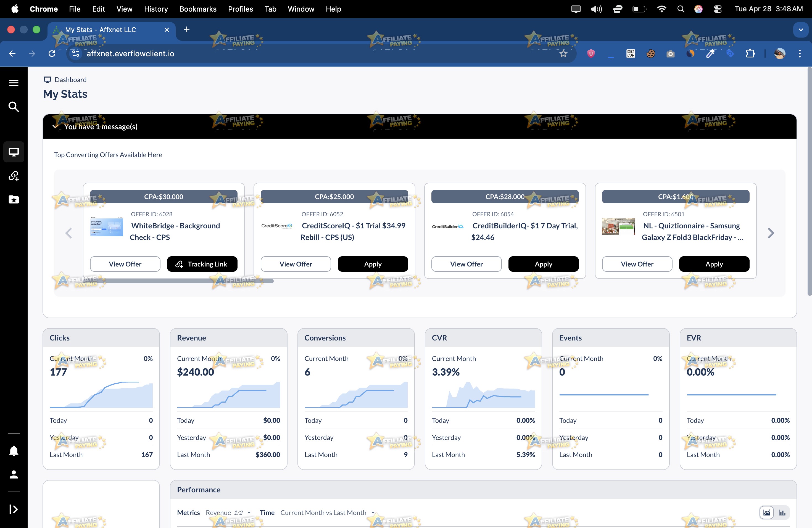Open a new browser tab
Image resolution: width=812 pixels, height=528 pixels.
click(187, 29)
